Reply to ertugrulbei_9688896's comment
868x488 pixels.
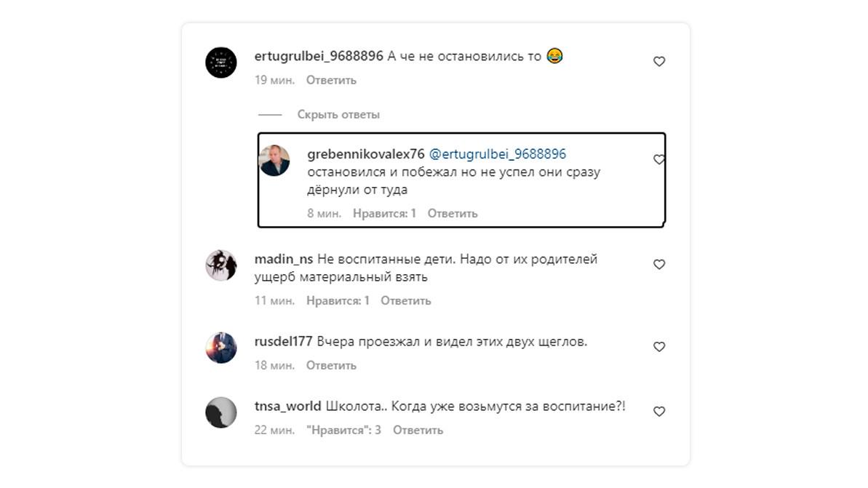click(331, 80)
